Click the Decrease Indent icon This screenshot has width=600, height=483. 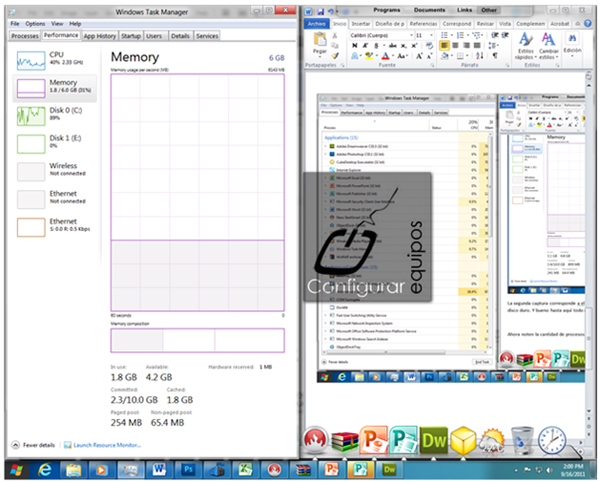pos(494,35)
